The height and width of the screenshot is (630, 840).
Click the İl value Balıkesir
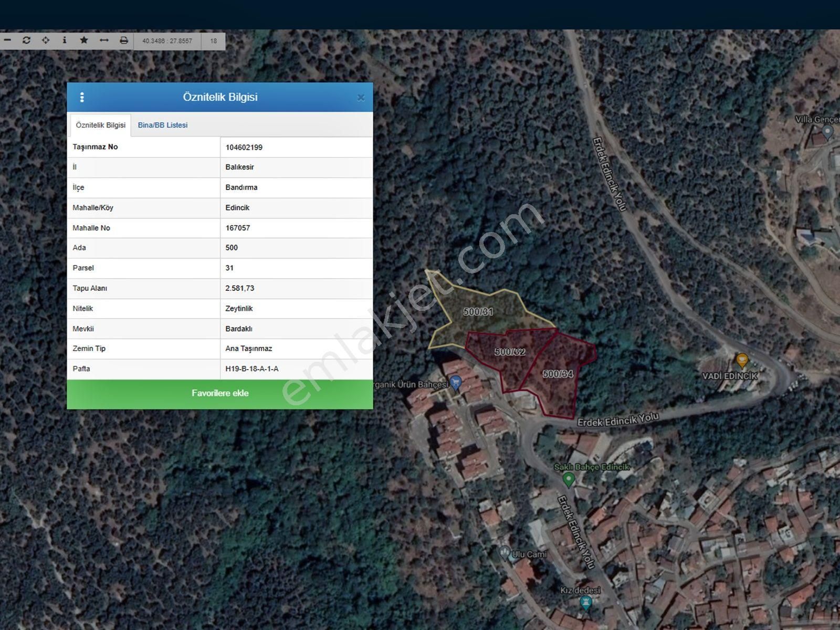click(240, 167)
